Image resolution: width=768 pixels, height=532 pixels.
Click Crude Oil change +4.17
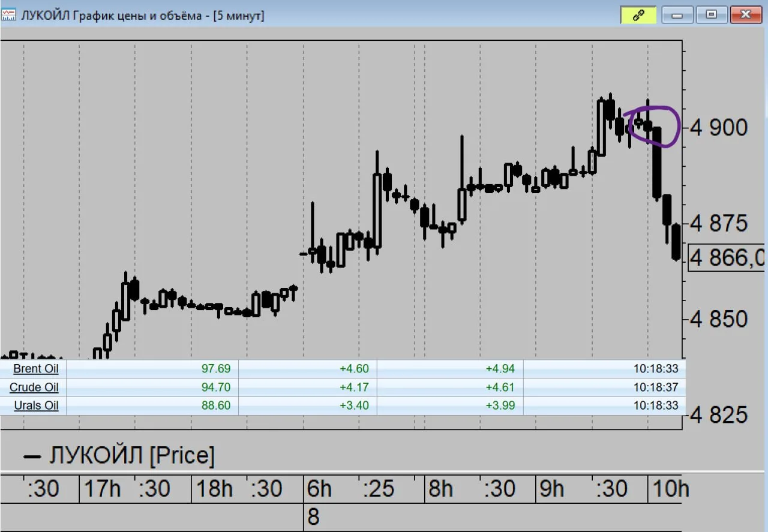pos(354,387)
